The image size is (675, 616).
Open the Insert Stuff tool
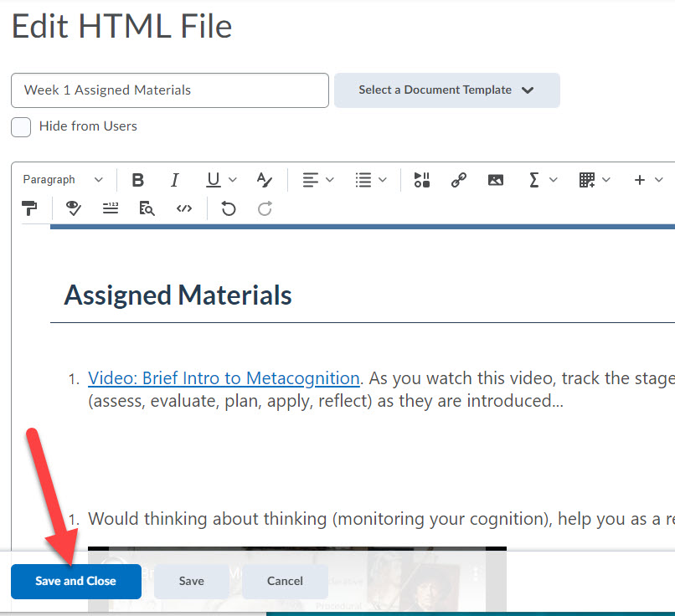[x=421, y=179]
